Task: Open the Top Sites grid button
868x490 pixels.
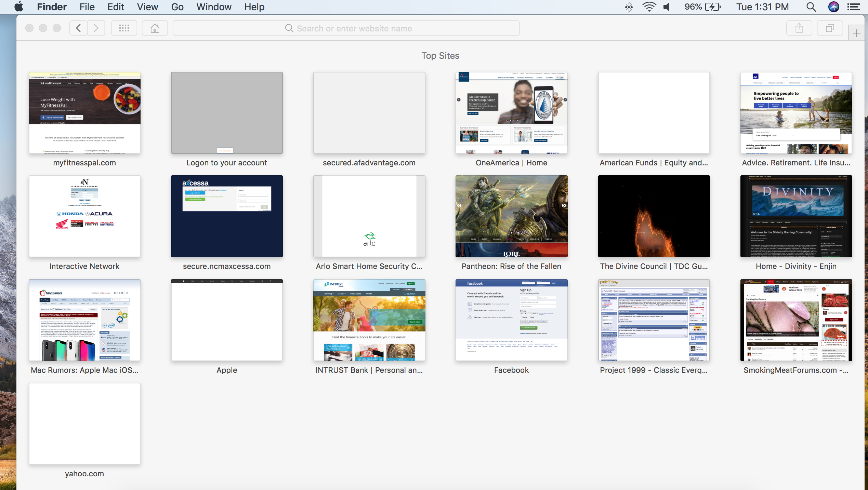Action: pyautogui.click(x=124, y=28)
